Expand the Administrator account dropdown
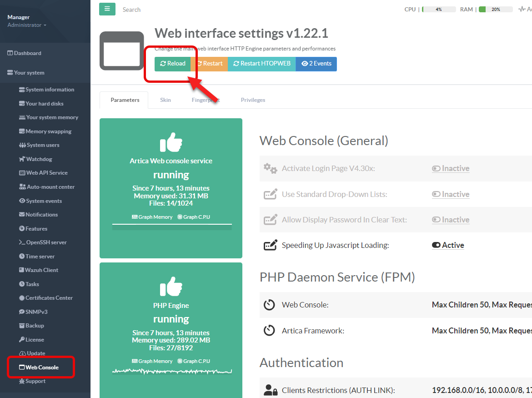 tap(27, 25)
